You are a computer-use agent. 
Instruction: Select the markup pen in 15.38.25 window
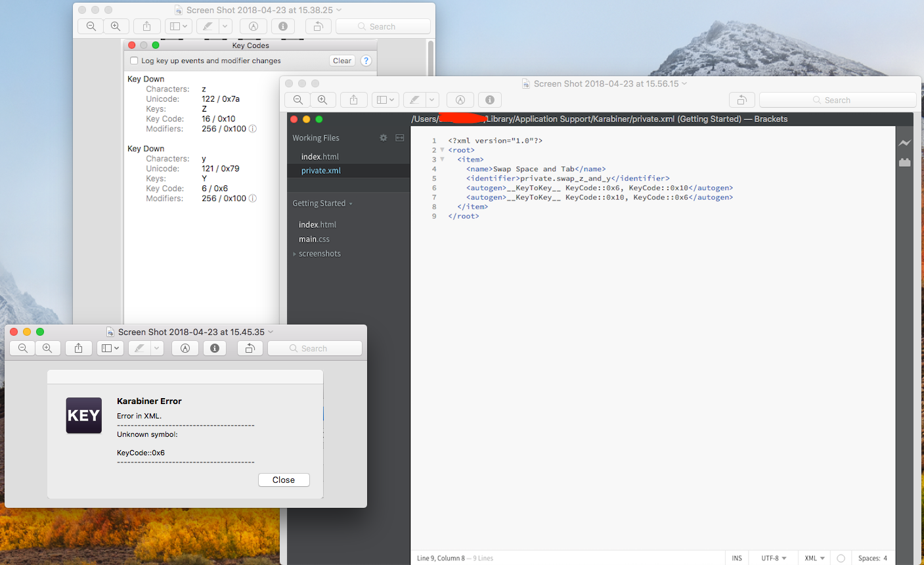[208, 26]
